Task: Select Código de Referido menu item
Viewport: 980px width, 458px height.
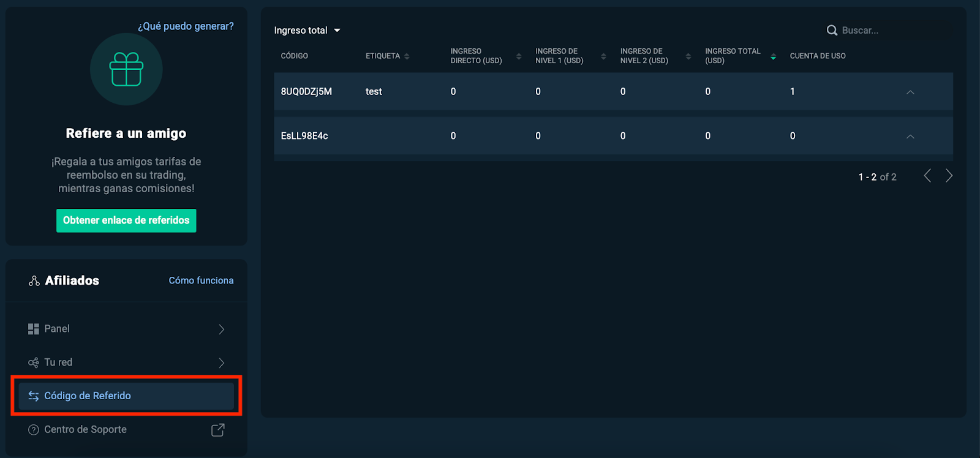Action: tap(126, 396)
